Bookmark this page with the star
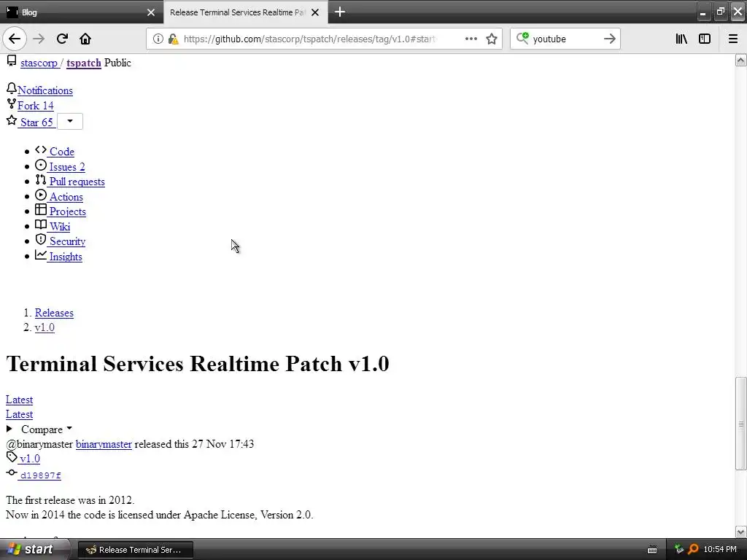Image resolution: width=747 pixels, height=560 pixels. pos(492,39)
